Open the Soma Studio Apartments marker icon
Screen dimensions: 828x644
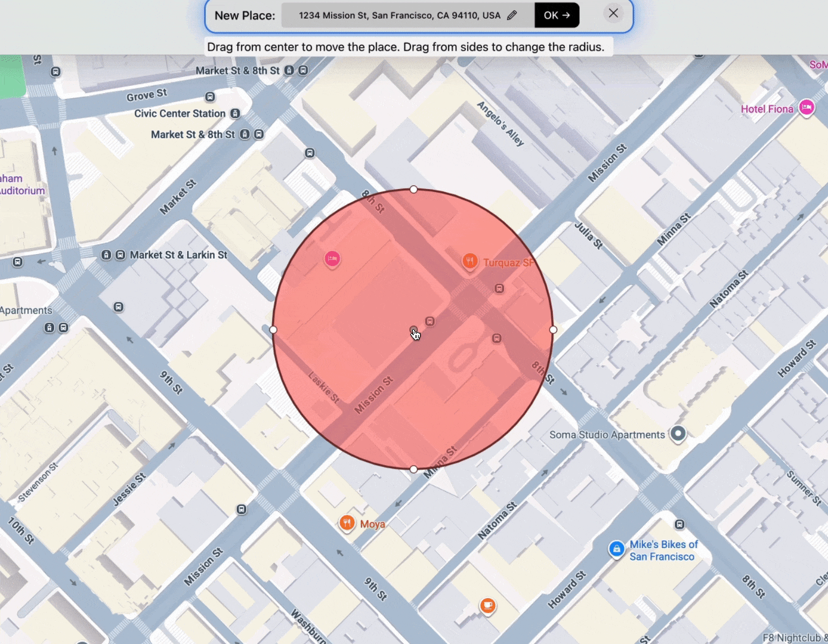tap(678, 434)
